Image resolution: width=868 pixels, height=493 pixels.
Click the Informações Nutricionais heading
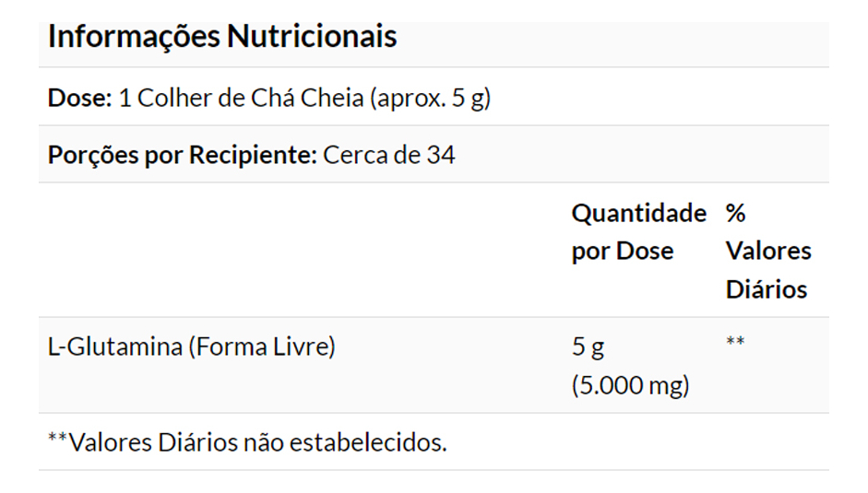pyautogui.click(x=222, y=37)
